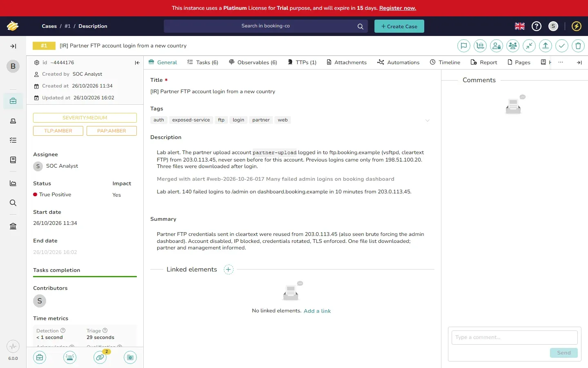Click the lightning bolt icon in header
588x368 pixels.
577,26
